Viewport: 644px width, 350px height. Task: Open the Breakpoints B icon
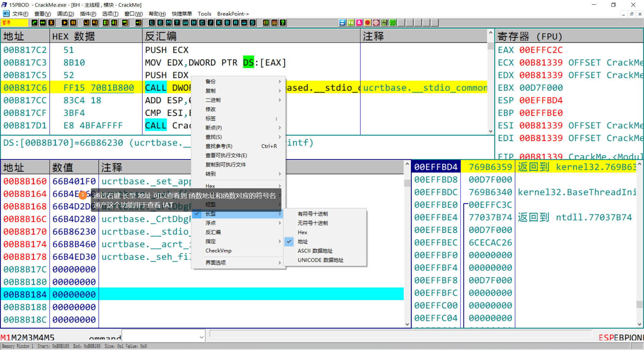click(227, 23)
